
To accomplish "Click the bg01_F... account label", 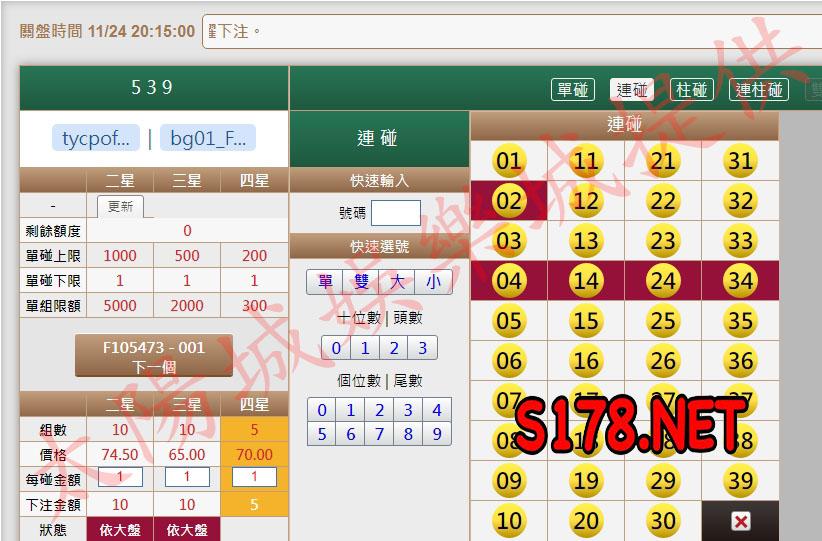I will point(208,138).
